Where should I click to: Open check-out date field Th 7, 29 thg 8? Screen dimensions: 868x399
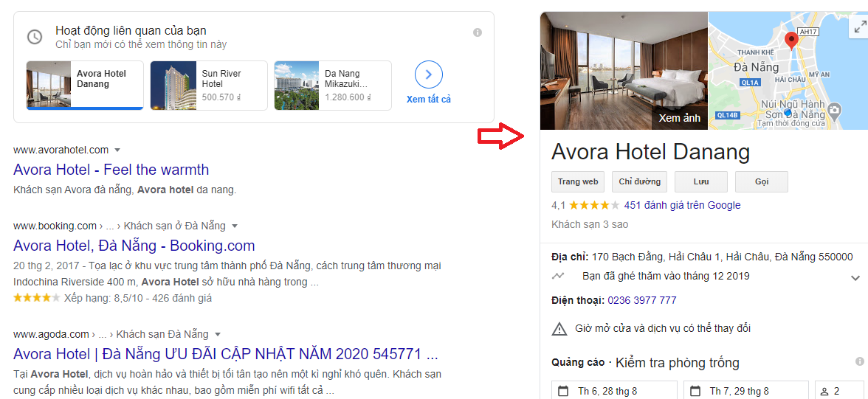746,391
